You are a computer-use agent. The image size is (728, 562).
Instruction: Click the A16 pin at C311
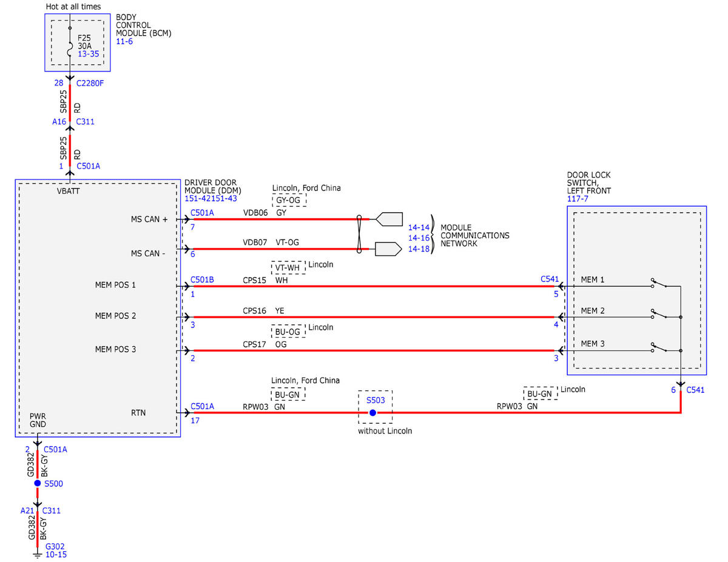(59, 121)
